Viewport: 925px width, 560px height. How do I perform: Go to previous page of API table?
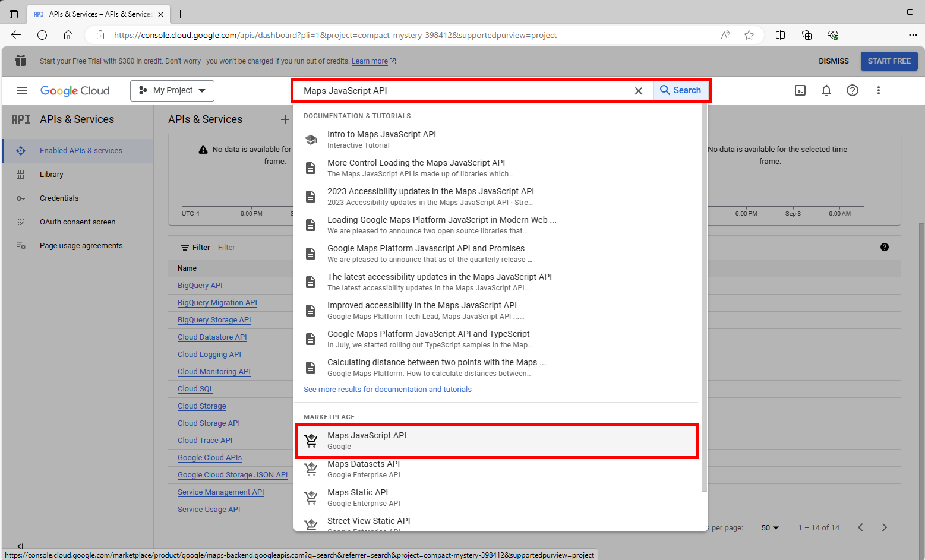coord(860,527)
